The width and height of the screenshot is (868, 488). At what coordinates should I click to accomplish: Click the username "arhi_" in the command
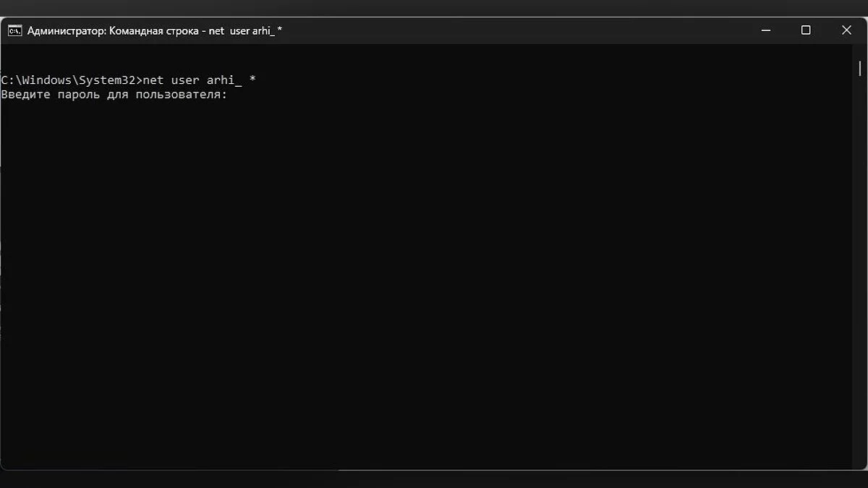point(224,80)
